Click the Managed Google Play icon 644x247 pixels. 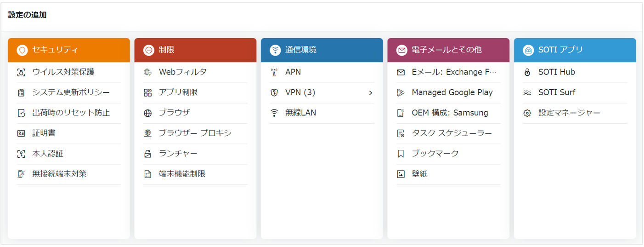coord(401,92)
